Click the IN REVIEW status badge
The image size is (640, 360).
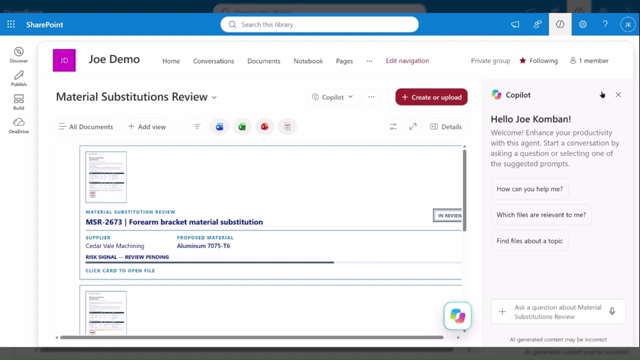448,216
